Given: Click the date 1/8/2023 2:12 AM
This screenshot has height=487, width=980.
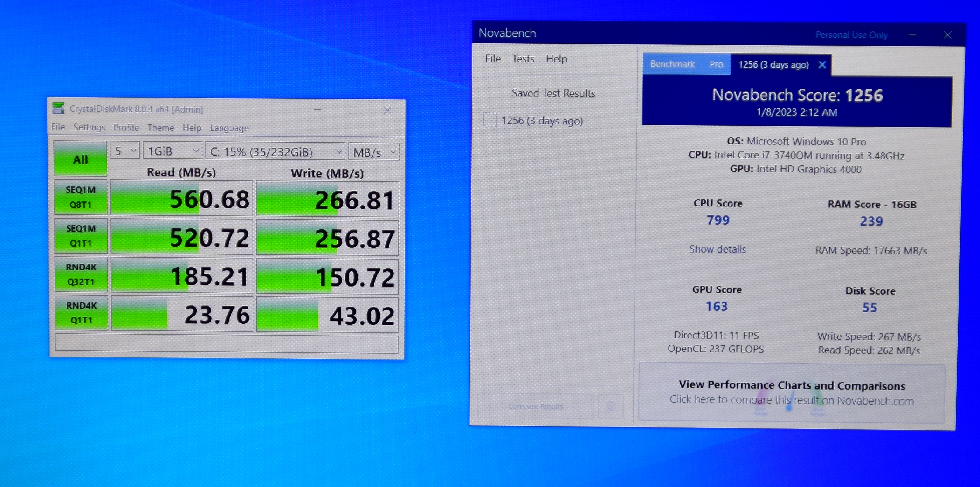Looking at the screenshot, I should (x=797, y=112).
